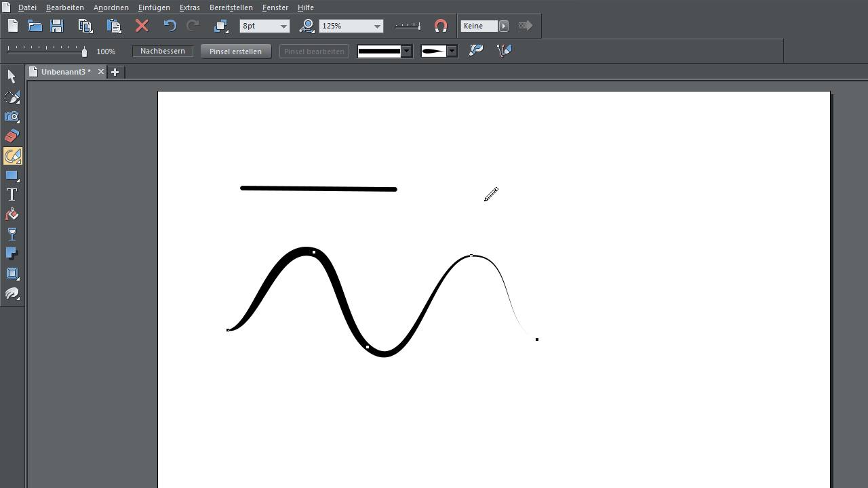Click the small play arrow beside Keine
The width and height of the screenshot is (868, 488).
[504, 26]
